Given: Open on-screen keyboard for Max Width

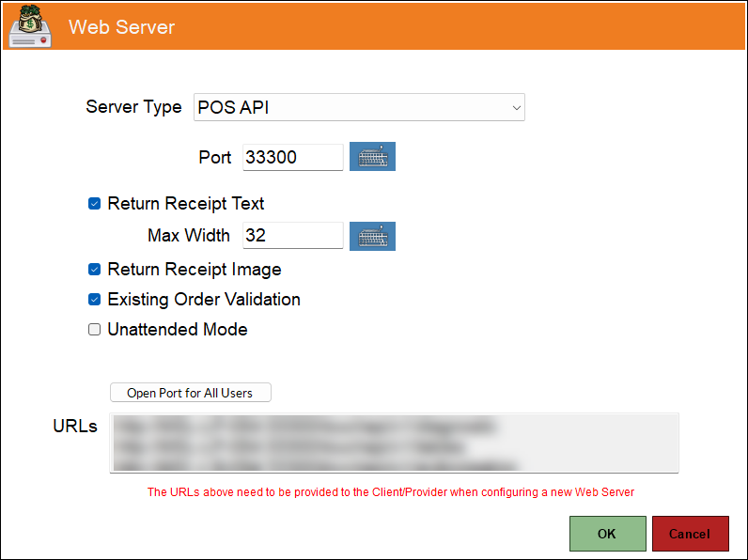Looking at the screenshot, I should 372,236.
